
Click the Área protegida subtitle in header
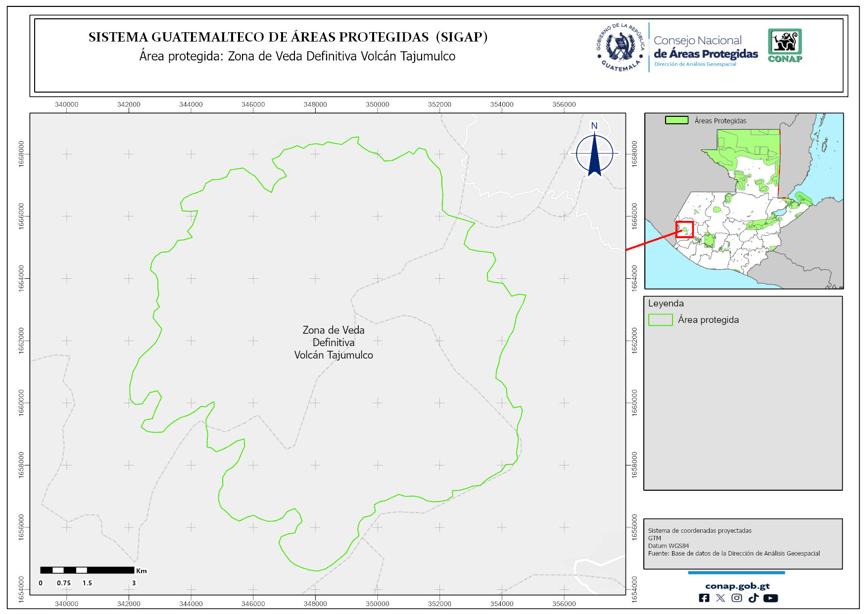pyautogui.click(x=297, y=56)
